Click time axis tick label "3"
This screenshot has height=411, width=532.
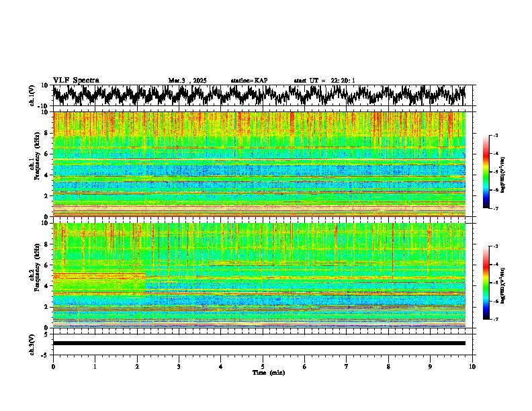(x=179, y=367)
